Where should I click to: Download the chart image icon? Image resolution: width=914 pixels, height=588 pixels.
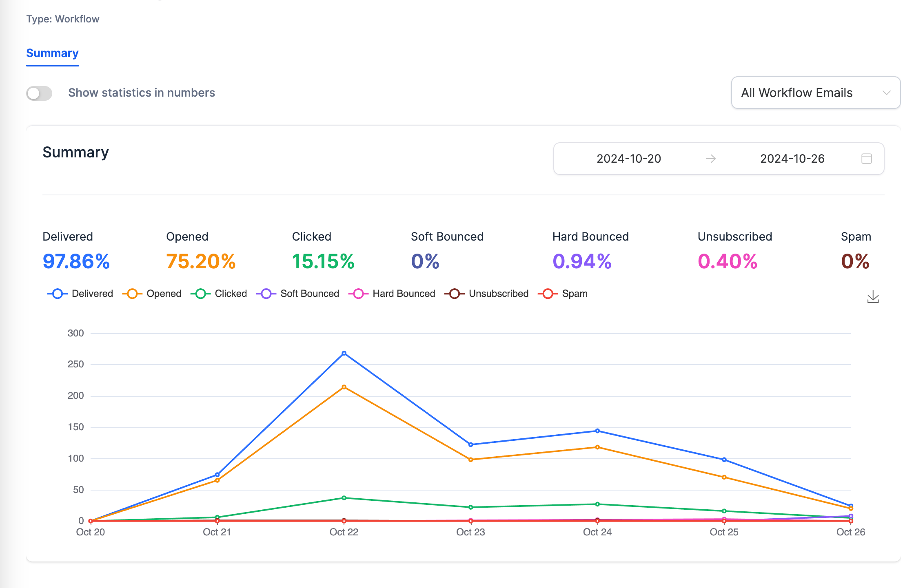point(873,297)
